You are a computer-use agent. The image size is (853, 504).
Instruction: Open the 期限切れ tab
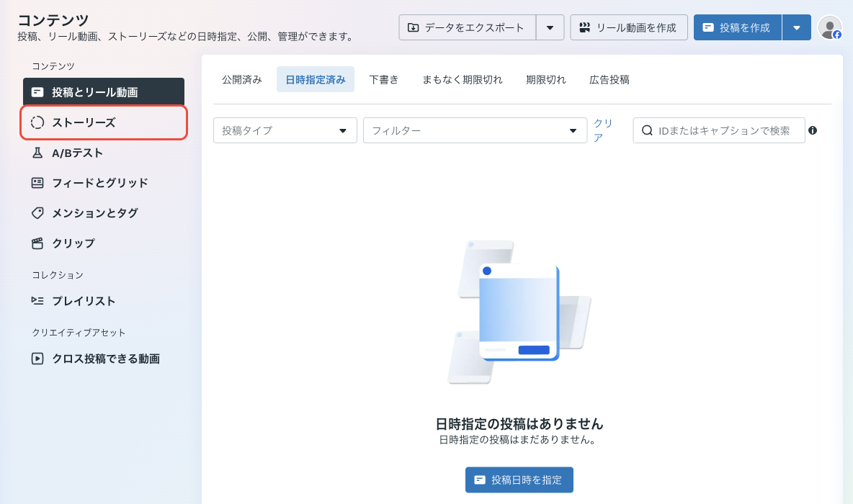click(545, 79)
